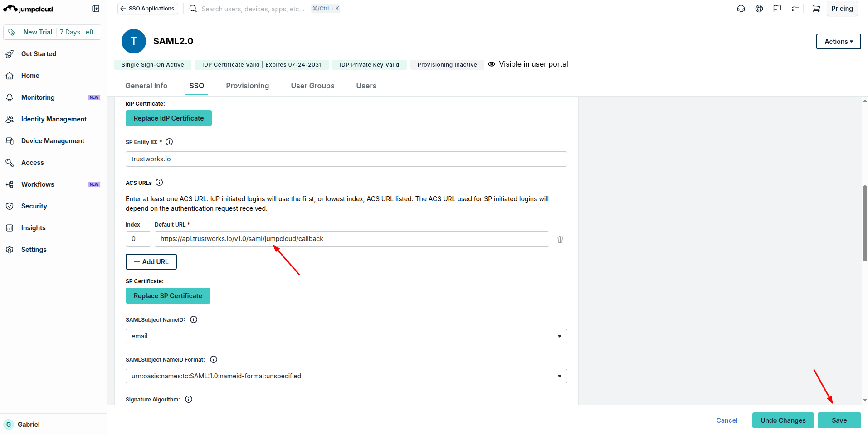The height and width of the screenshot is (435, 868).
Task: Collapse the sidebar with the panel icon
Action: click(96, 9)
